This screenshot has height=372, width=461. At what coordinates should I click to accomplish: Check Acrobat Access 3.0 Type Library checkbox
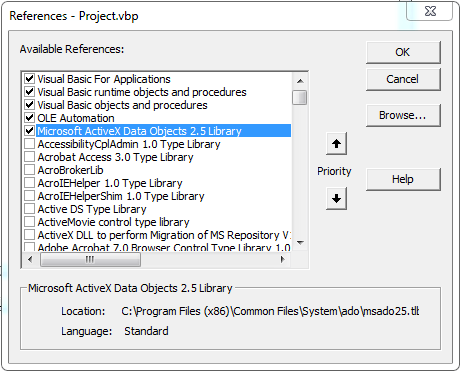[29, 157]
